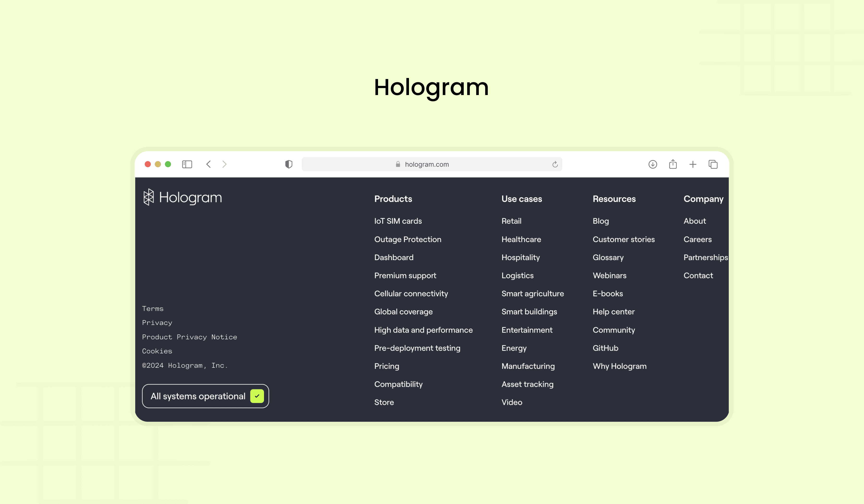
Task: Open the share sheet icon
Action: 673,164
